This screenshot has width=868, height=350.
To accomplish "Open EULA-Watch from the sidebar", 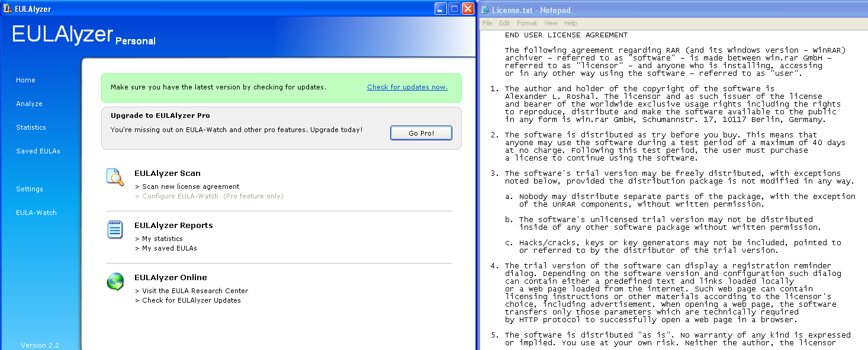I will [36, 213].
